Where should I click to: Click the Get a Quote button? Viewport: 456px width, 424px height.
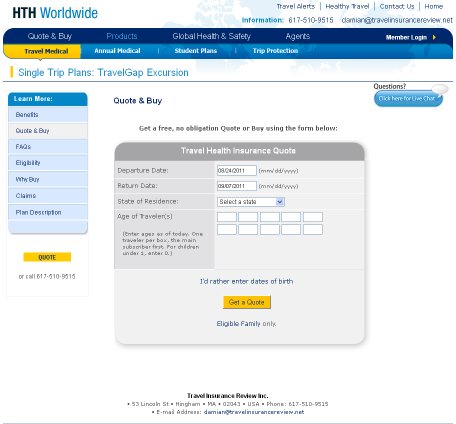(x=247, y=302)
